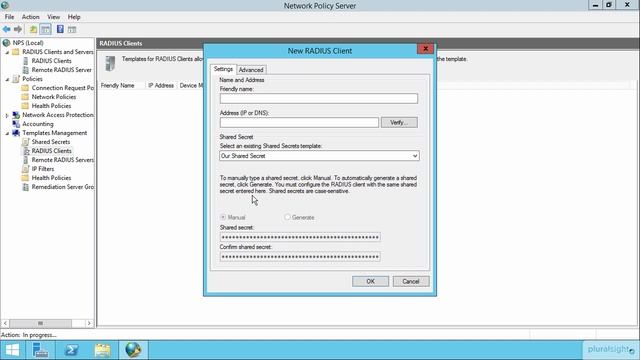Open Connection Request Policies folder
This screenshot has height=360, width=640.
[63, 88]
